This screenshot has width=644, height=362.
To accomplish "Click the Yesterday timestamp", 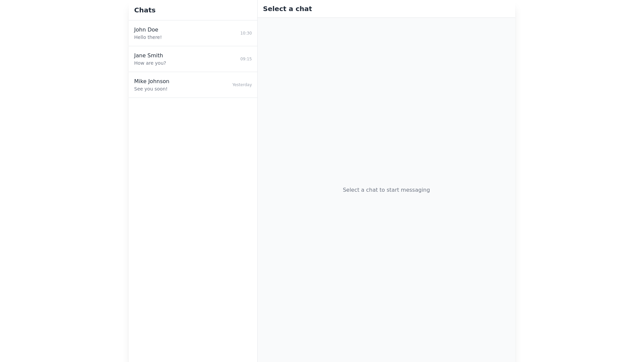I will 242,85.
